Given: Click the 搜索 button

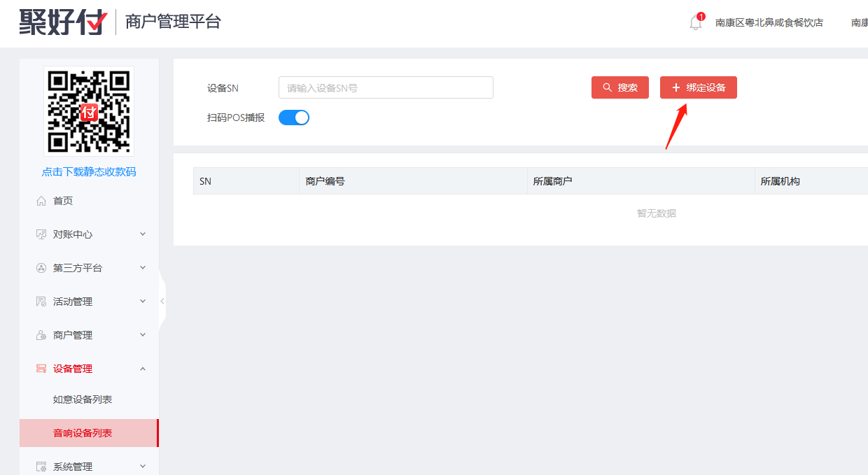Looking at the screenshot, I should click(620, 87).
